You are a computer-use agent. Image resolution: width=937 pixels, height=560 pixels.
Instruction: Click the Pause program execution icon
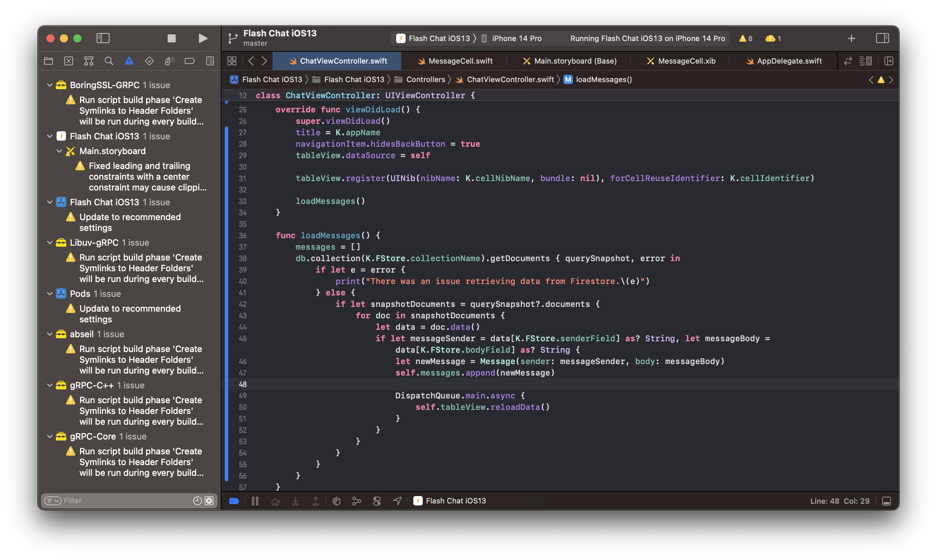click(x=255, y=501)
